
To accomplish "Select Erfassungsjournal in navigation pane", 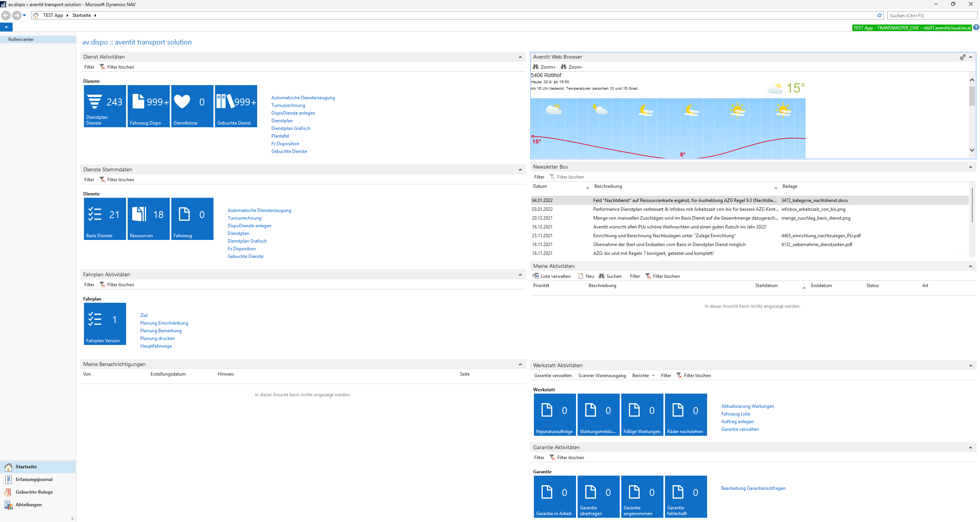I will coord(34,479).
